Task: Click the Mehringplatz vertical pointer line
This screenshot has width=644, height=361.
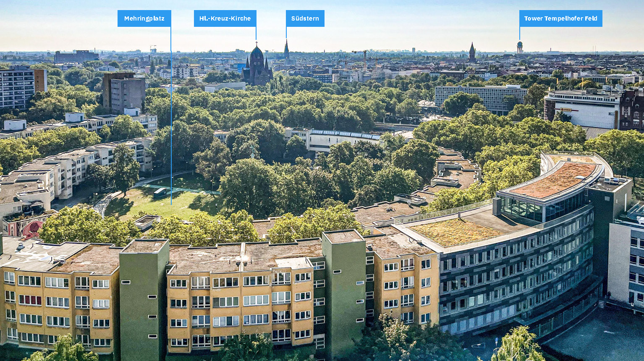Action: [x=171, y=116]
